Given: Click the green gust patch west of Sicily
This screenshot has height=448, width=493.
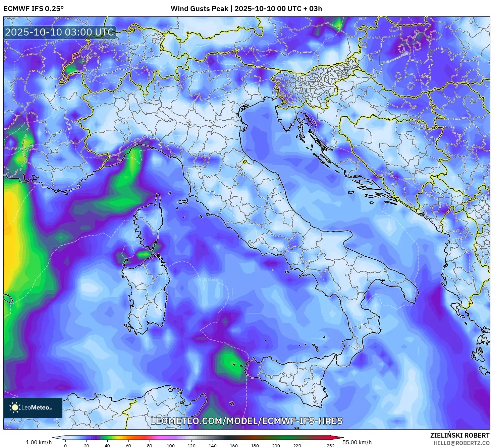Looking at the screenshot, I should (x=230, y=364).
